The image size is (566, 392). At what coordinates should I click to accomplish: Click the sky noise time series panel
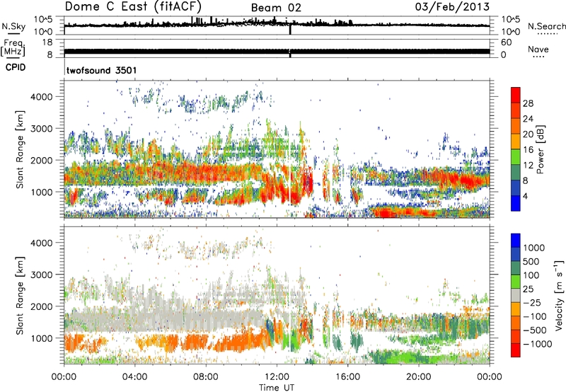277,25
